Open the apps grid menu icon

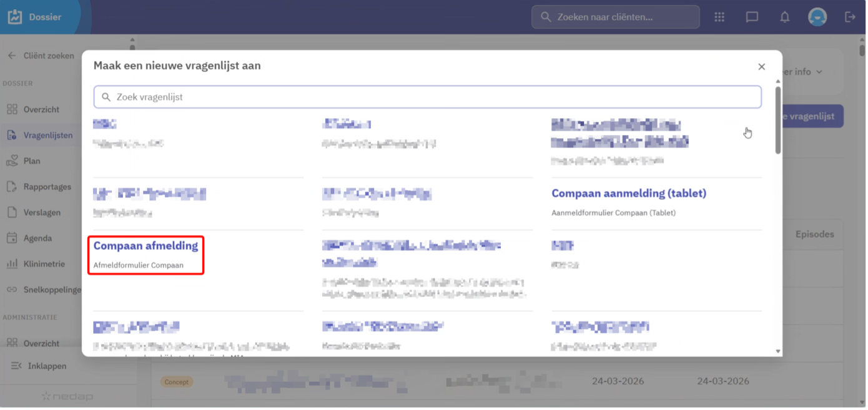click(719, 17)
